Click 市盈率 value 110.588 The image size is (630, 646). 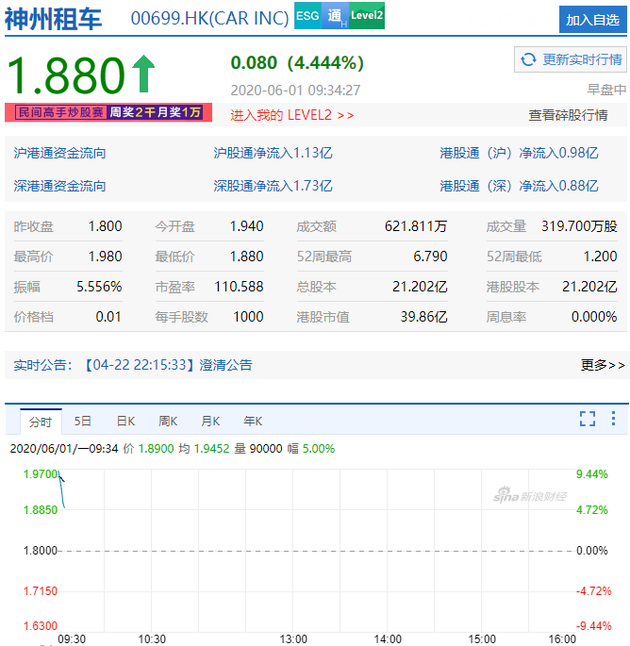click(x=239, y=286)
